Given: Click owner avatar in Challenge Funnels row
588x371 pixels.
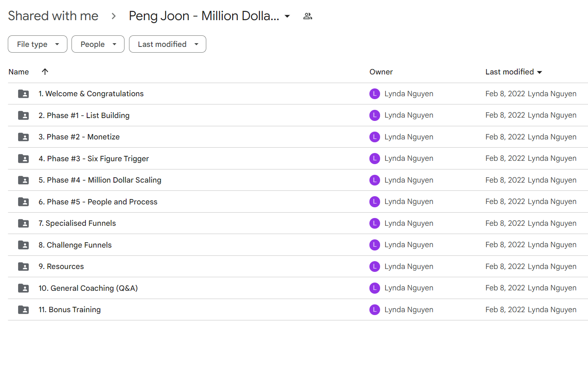Looking at the screenshot, I should tap(375, 245).
